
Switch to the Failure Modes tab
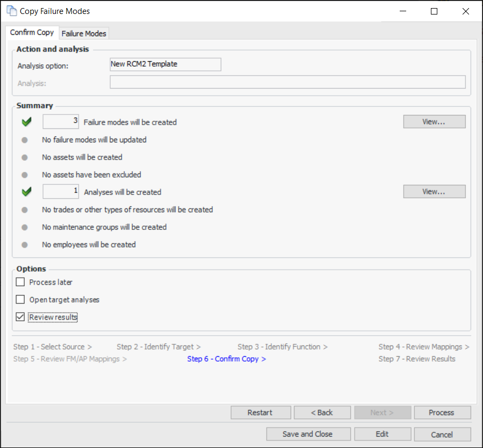[x=84, y=33]
